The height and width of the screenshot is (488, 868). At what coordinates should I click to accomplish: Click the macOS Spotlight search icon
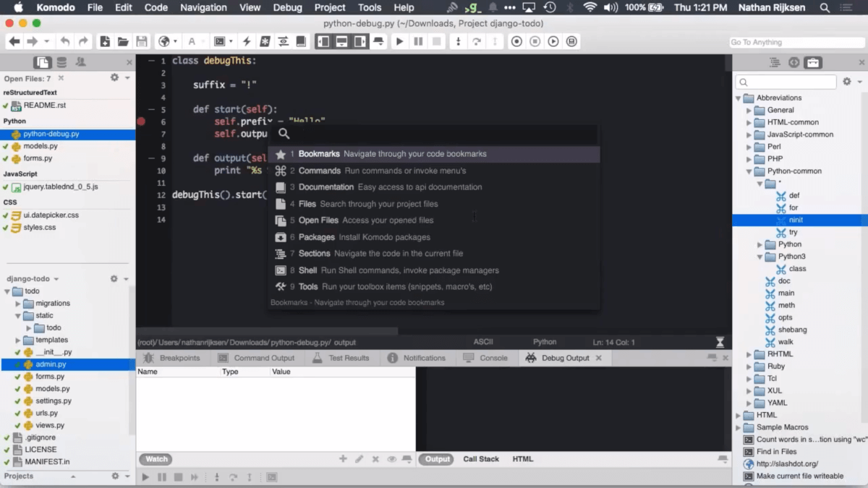click(x=825, y=7)
